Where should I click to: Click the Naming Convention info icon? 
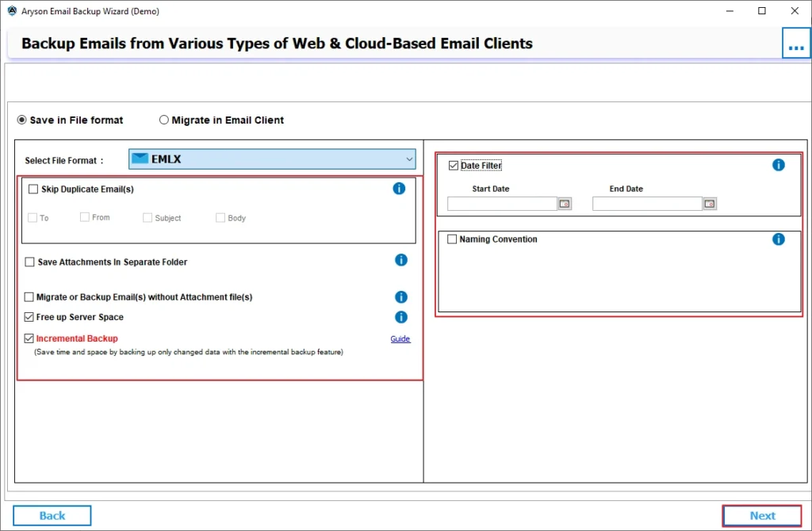(779, 239)
